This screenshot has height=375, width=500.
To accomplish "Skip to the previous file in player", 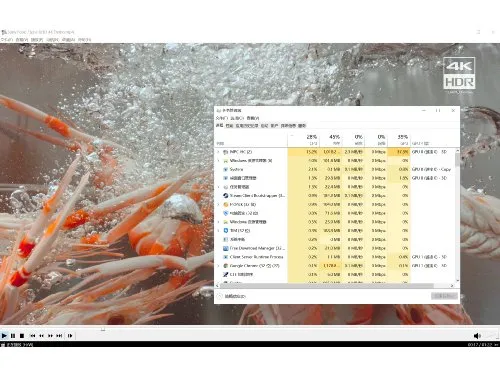I will click(33, 335).
